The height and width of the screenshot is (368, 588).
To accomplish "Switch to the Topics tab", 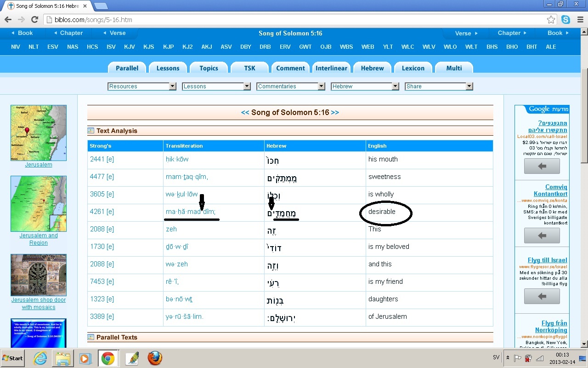I will click(x=209, y=68).
